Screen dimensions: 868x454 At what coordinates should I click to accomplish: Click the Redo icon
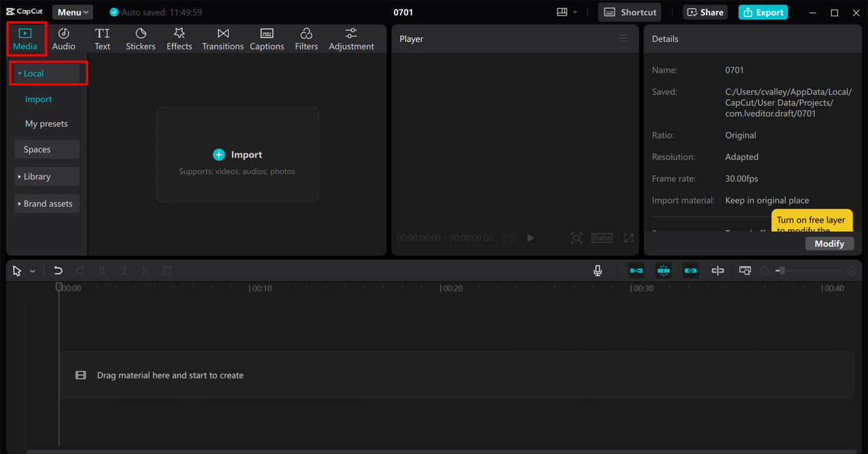tap(80, 271)
